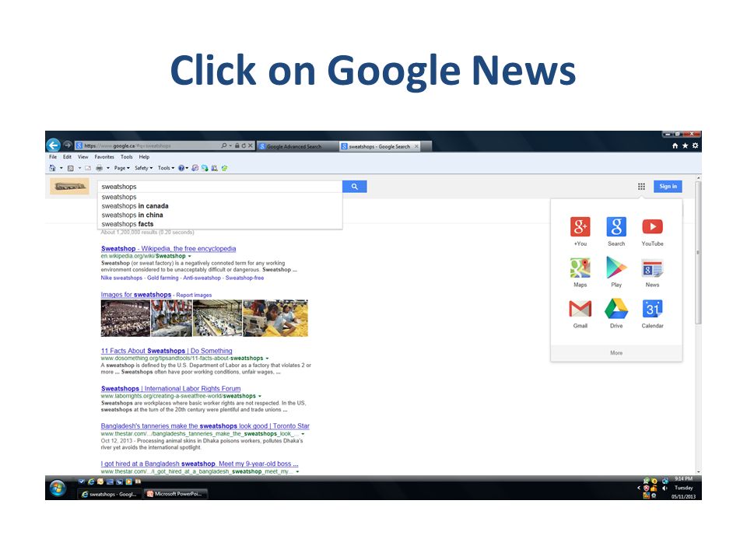Open Google News from the apps panel
This screenshot has width=747, height=560.
[x=652, y=272]
